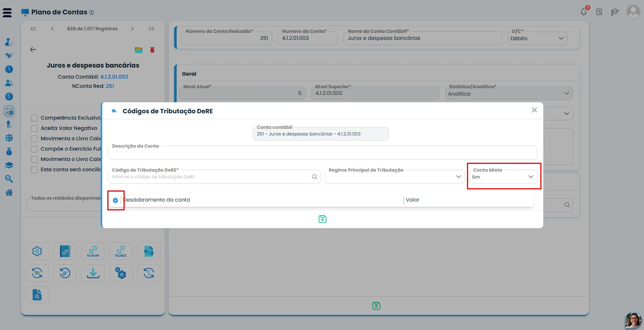644x330 pixels.
Task: Jump to the last record
Action: coord(152,29)
